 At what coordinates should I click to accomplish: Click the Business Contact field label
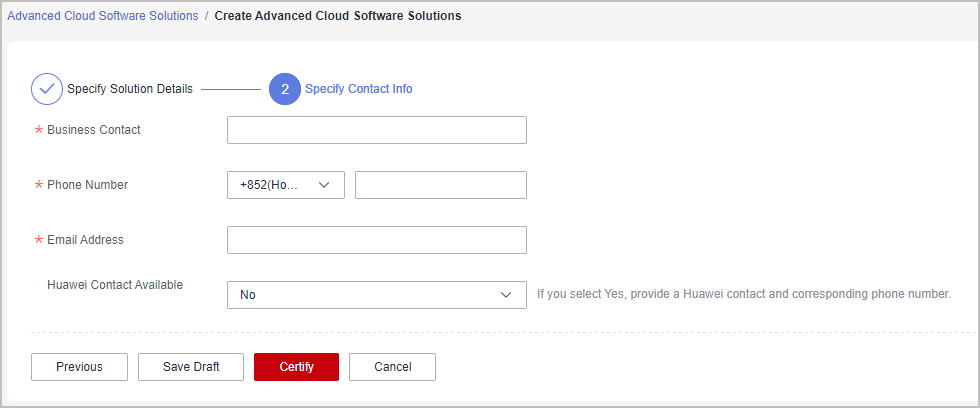[94, 130]
